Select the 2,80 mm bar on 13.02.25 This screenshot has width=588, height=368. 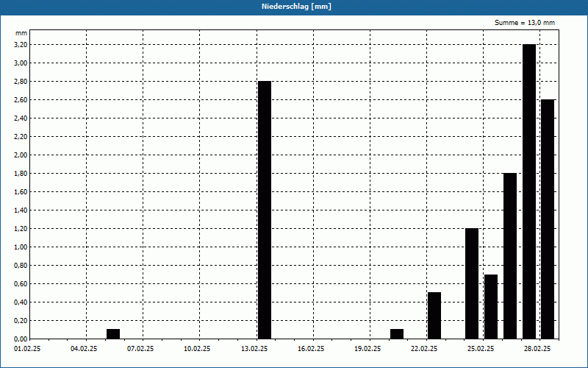(265, 210)
